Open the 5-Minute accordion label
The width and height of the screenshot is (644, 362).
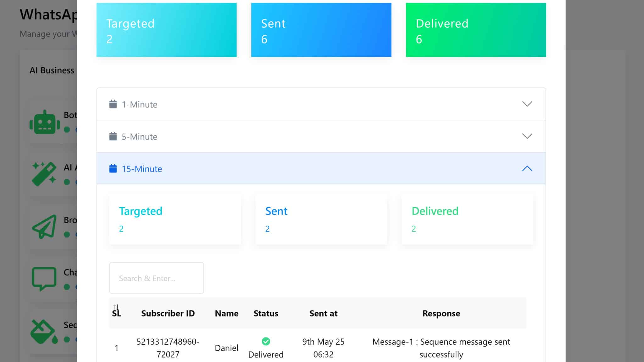[139, 137]
